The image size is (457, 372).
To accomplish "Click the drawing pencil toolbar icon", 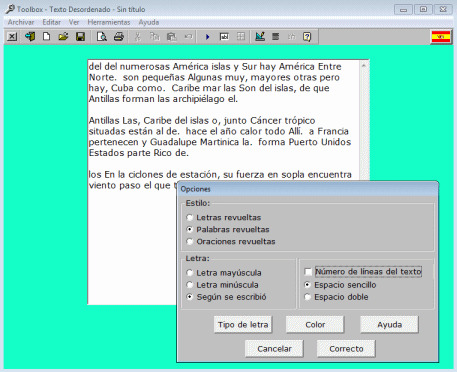I will point(260,37).
